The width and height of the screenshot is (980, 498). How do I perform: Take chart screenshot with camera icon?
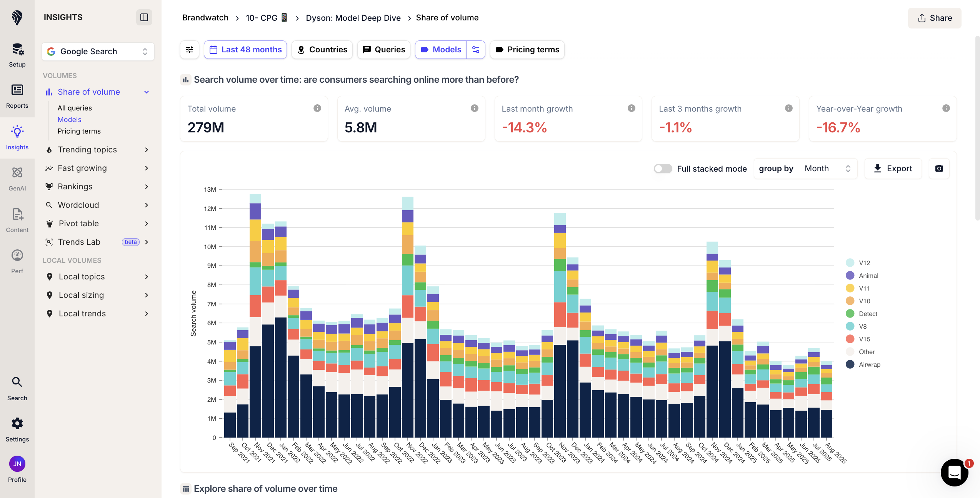(939, 169)
